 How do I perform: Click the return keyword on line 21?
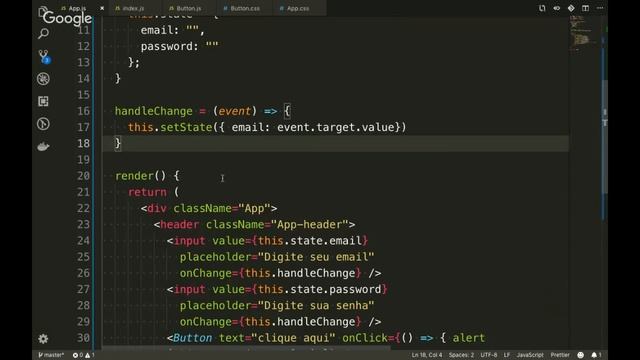(x=147, y=192)
